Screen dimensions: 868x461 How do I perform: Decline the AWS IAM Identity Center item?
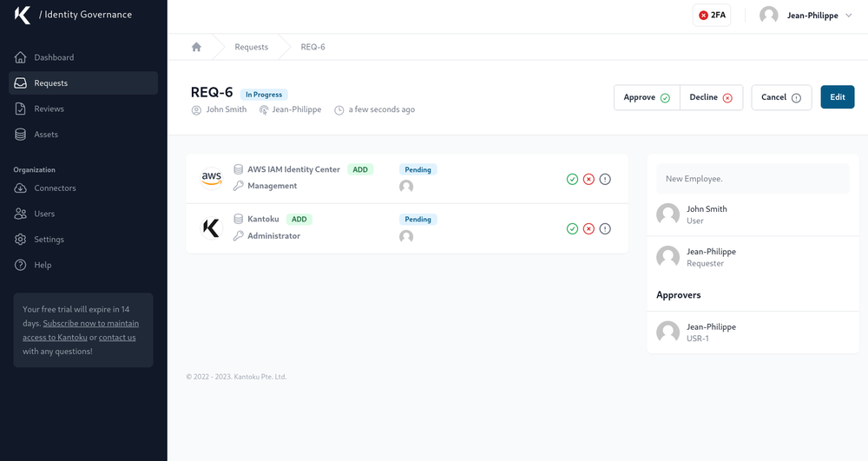click(x=589, y=179)
